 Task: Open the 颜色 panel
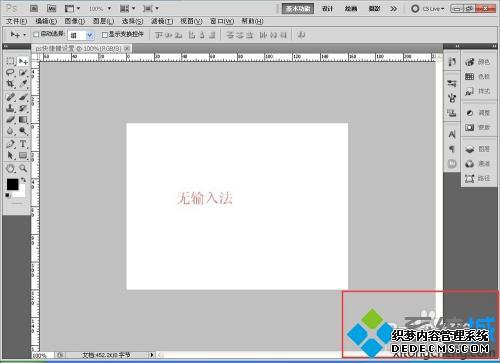click(478, 62)
